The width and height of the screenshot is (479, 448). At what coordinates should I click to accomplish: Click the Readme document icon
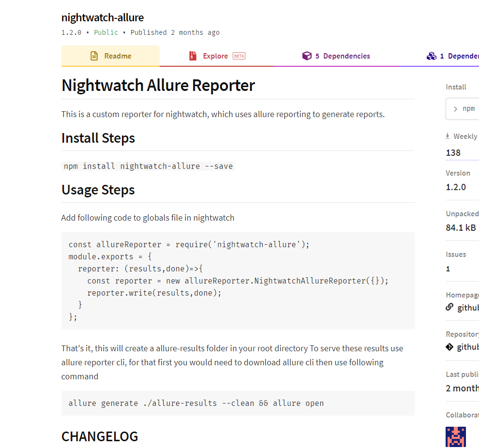click(x=94, y=56)
